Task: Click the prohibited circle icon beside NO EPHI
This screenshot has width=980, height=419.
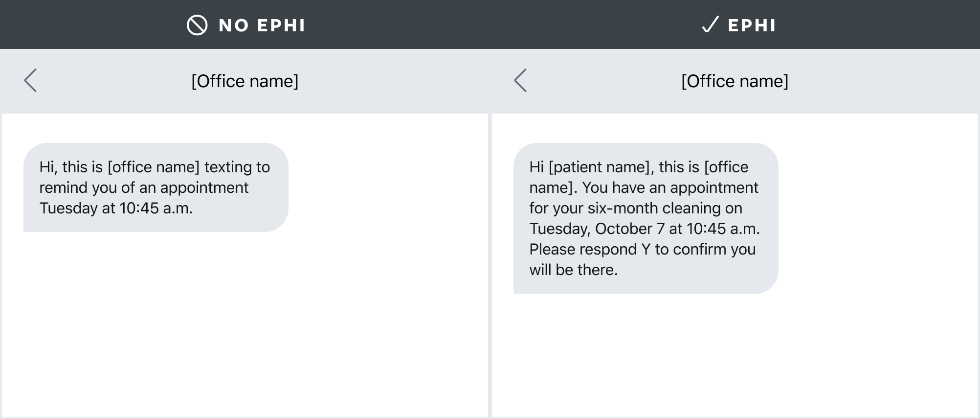Action: (197, 25)
